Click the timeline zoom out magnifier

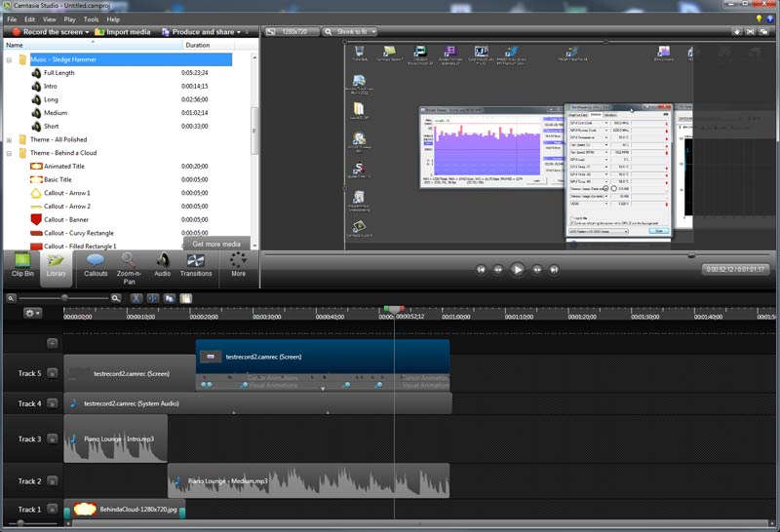click(x=11, y=298)
